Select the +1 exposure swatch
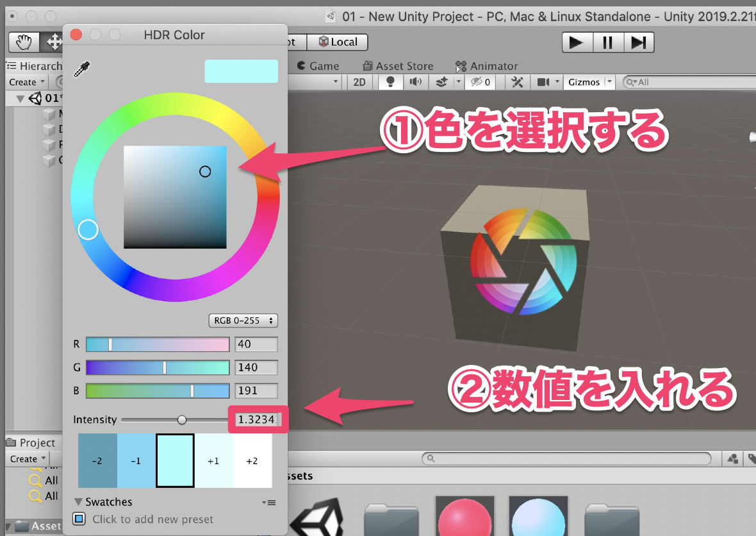The width and height of the screenshot is (756, 536). [x=213, y=461]
